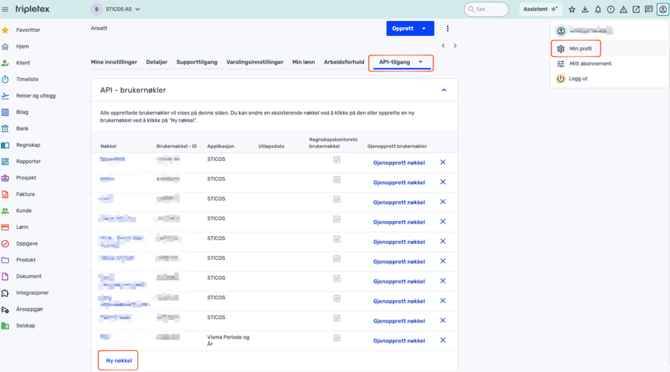Open Regnskap in the sidebar
The height and width of the screenshot is (372, 670).
(28, 145)
